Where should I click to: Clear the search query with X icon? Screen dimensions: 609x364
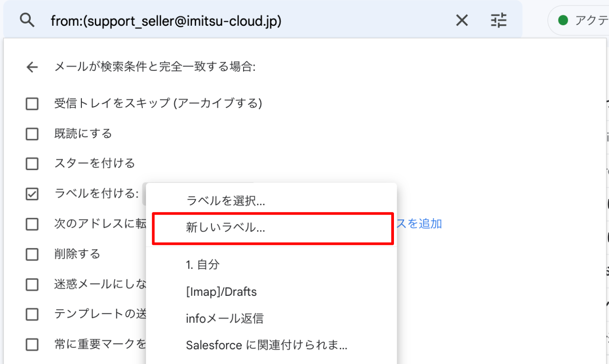(x=462, y=20)
